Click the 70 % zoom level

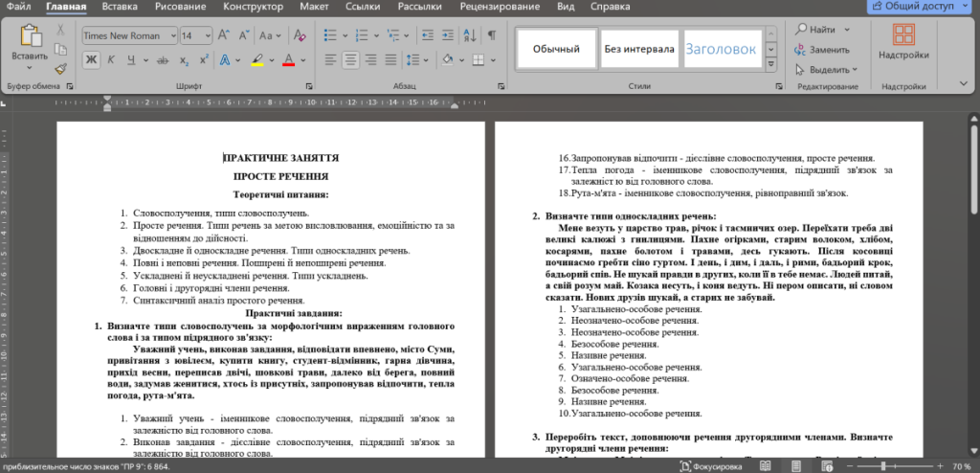point(960,466)
